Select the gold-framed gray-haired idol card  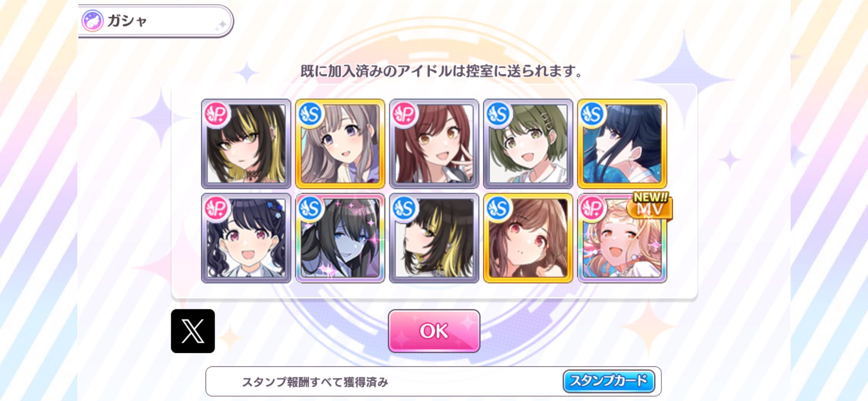pyautogui.click(x=340, y=144)
